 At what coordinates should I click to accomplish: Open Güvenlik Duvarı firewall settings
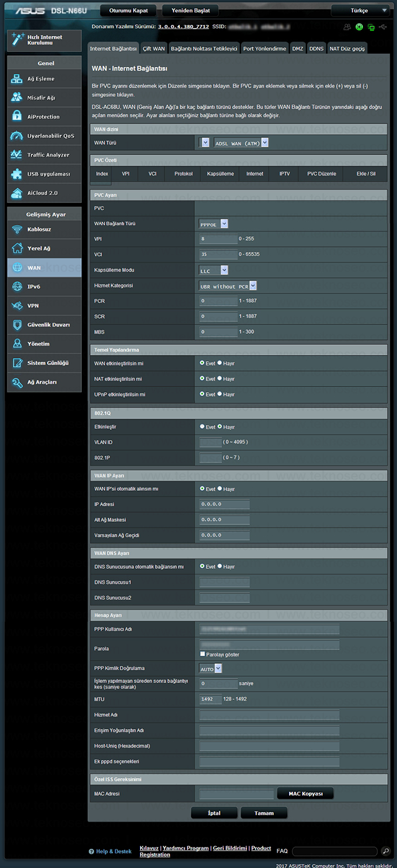coord(44,324)
